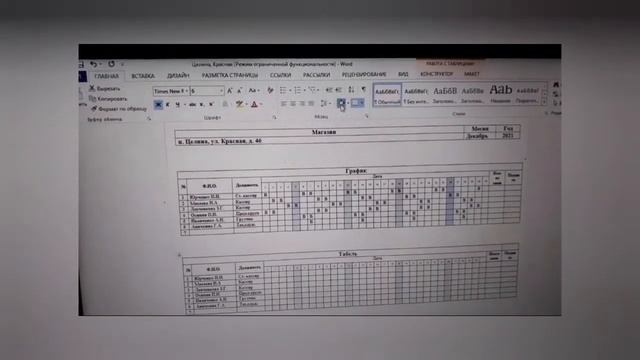Click the red Font color button

254,104
